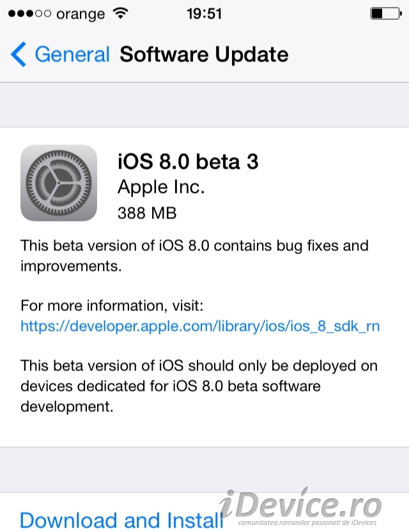Tap the beta deployment warning paragraph
Image resolution: width=409 pixels, height=532 pixels.
point(199,386)
